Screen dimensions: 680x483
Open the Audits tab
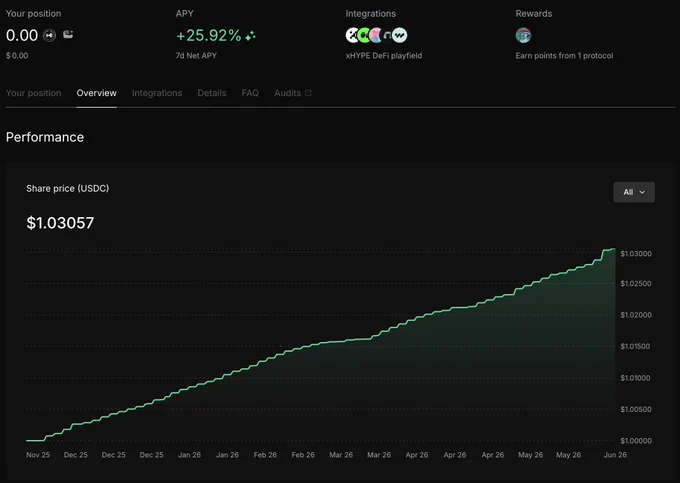288,93
